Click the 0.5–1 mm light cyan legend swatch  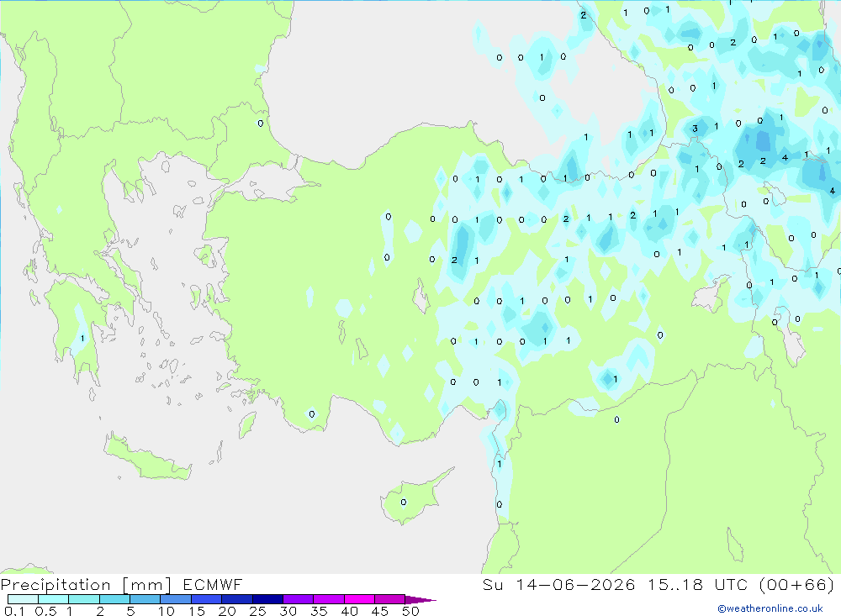click(54, 599)
